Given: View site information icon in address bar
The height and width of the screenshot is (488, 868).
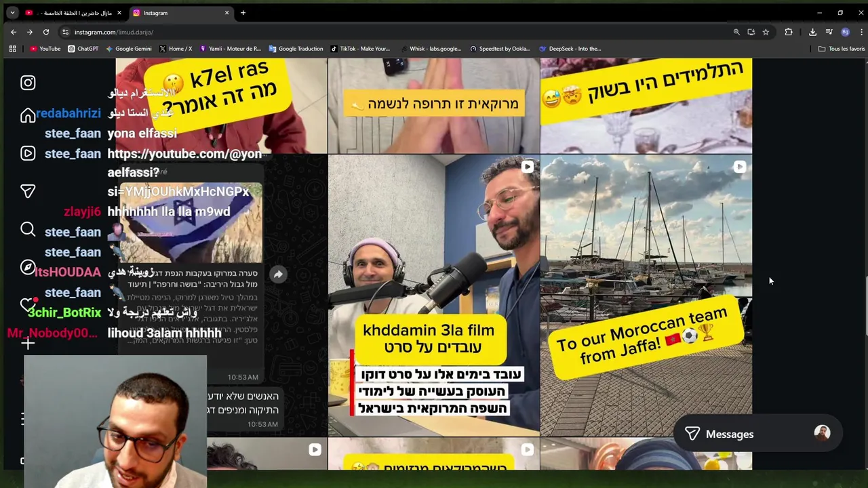Looking at the screenshot, I should tap(65, 32).
